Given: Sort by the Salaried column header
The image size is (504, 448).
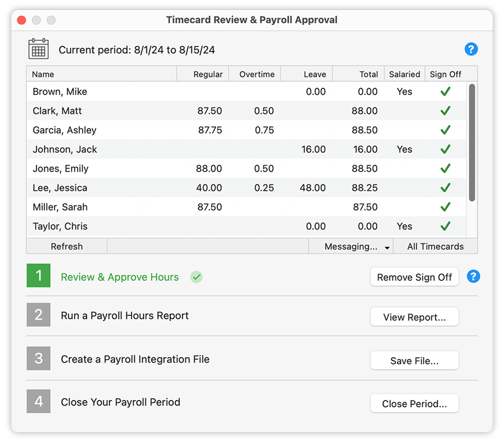Looking at the screenshot, I should point(405,74).
